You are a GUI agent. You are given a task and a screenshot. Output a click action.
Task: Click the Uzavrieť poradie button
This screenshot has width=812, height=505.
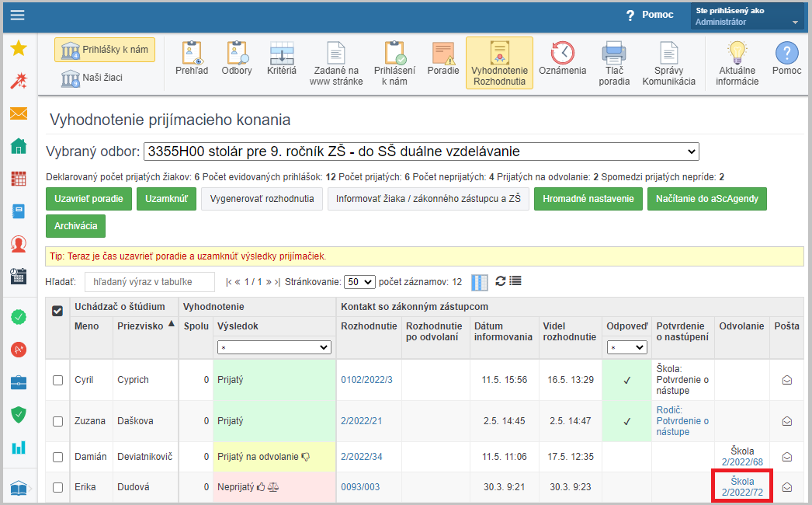tap(88, 199)
